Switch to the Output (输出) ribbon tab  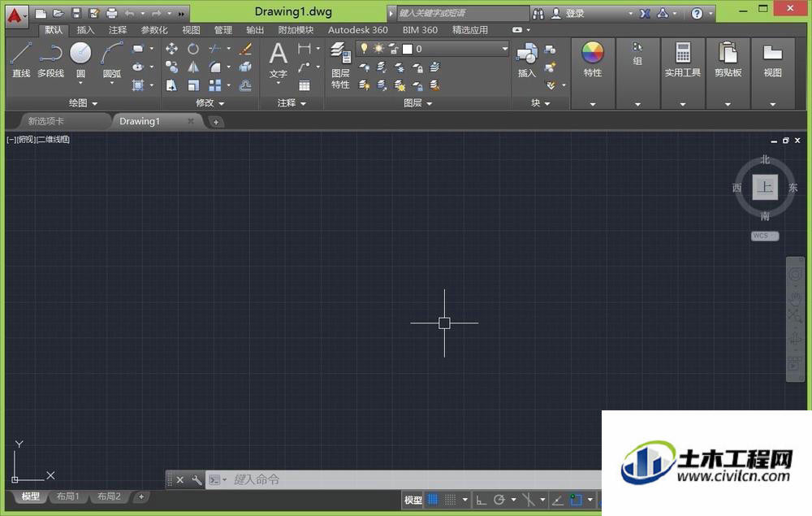(255, 30)
